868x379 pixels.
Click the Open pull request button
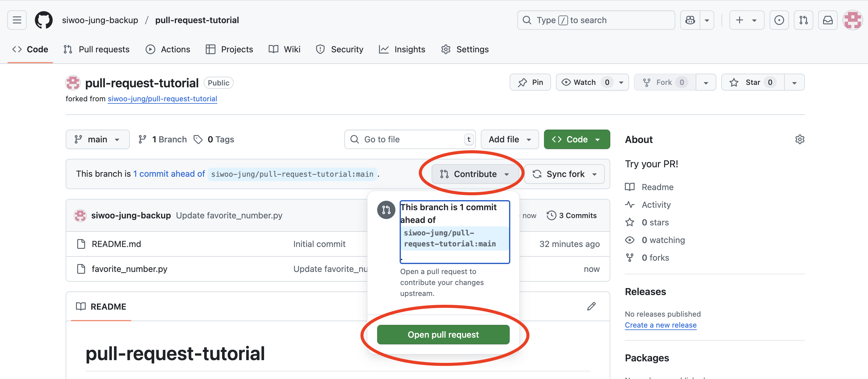[x=443, y=335]
